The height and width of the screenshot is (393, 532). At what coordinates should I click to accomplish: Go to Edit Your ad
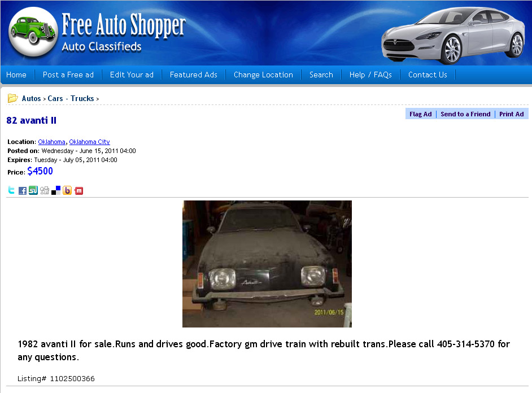coord(132,75)
